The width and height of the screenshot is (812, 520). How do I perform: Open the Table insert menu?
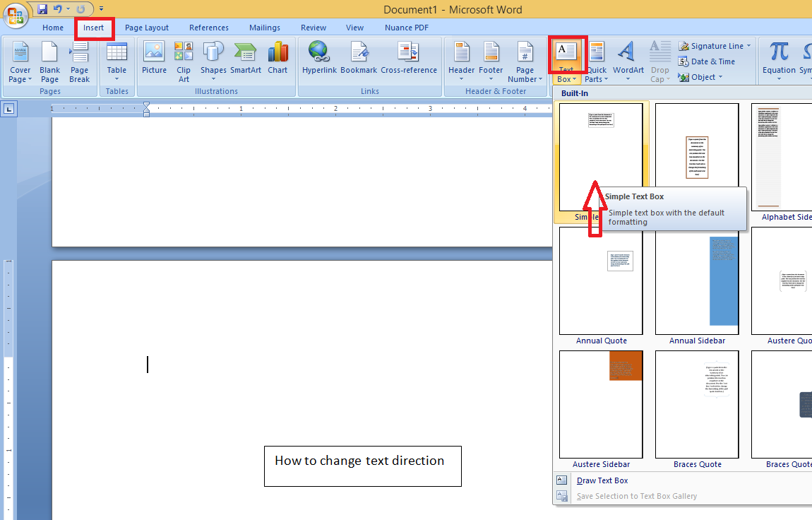pyautogui.click(x=117, y=61)
